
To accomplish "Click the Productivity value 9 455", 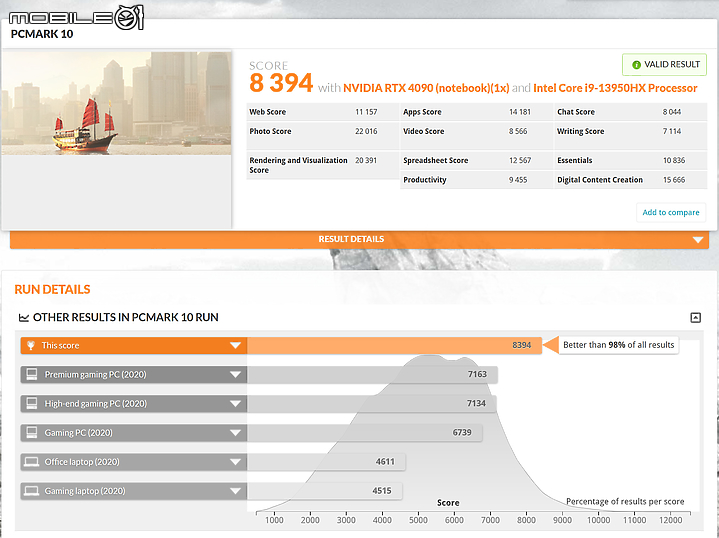I will 518,180.
